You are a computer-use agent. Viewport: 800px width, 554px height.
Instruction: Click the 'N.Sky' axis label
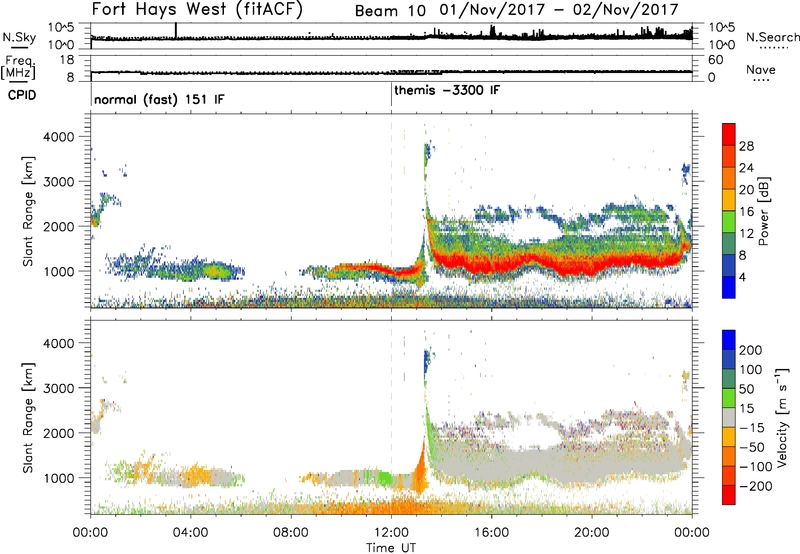[19, 37]
